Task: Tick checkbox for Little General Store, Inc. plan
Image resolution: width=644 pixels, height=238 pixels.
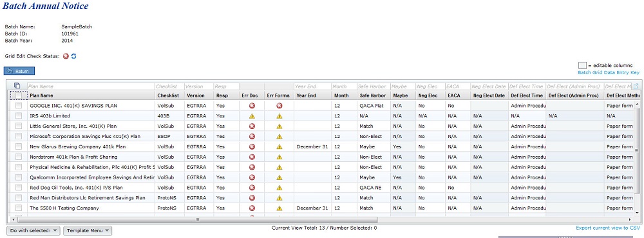Action: click(x=19, y=126)
